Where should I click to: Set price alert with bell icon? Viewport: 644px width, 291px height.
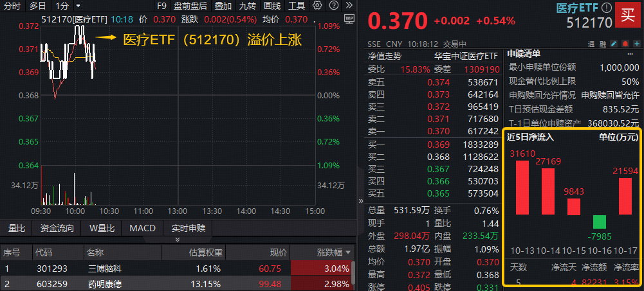click(x=625, y=43)
